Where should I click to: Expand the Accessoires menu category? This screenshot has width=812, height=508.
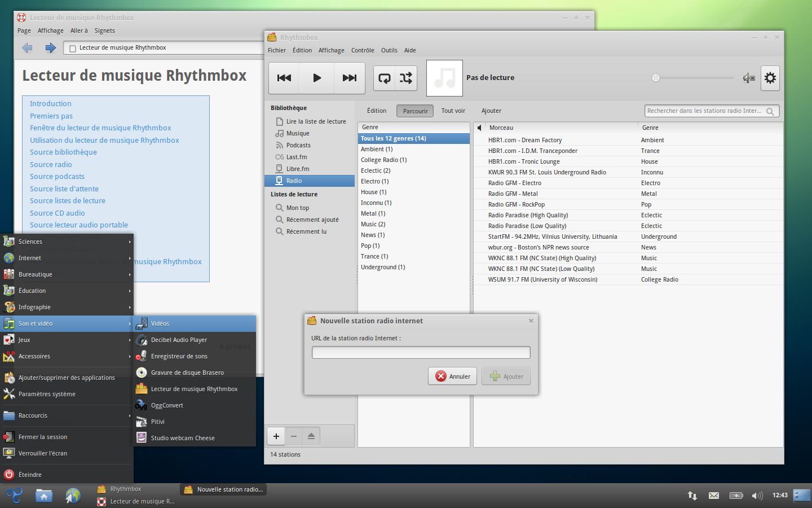(67, 356)
